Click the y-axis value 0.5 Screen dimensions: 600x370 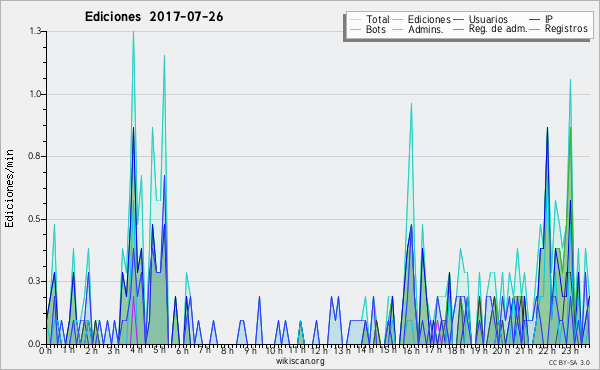35,219
